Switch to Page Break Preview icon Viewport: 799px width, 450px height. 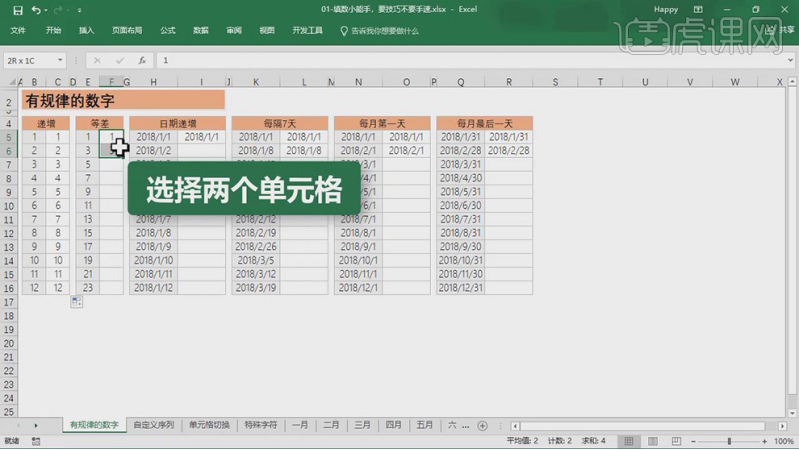[676, 441]
